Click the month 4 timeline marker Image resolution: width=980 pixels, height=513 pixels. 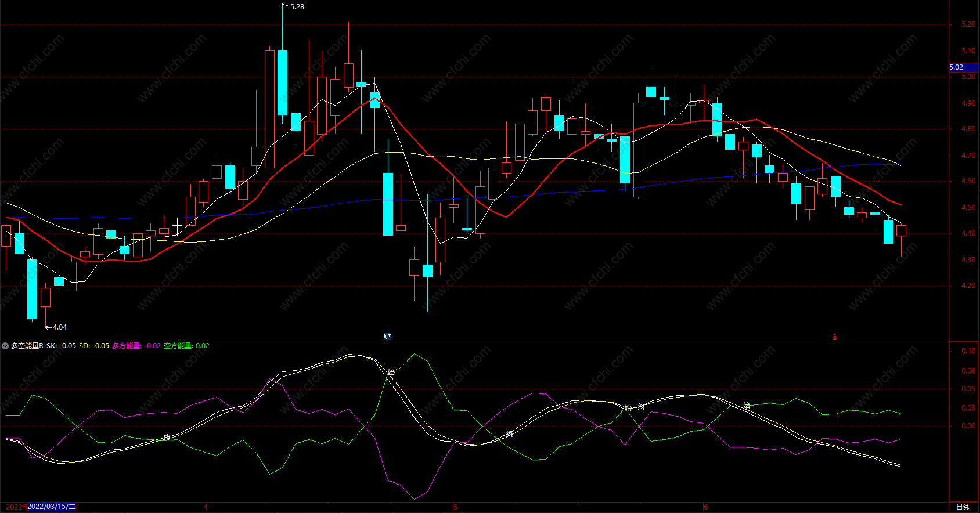tap(205, 507)
